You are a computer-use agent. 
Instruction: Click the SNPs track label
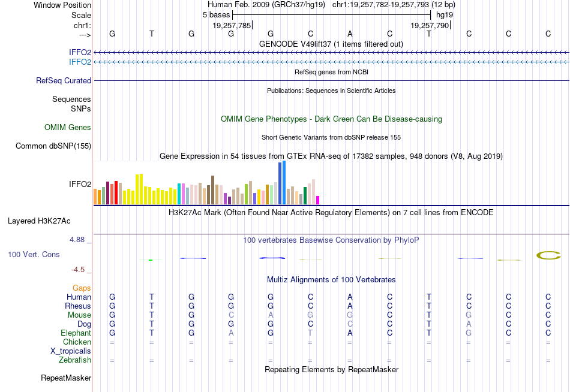[81, 108]
